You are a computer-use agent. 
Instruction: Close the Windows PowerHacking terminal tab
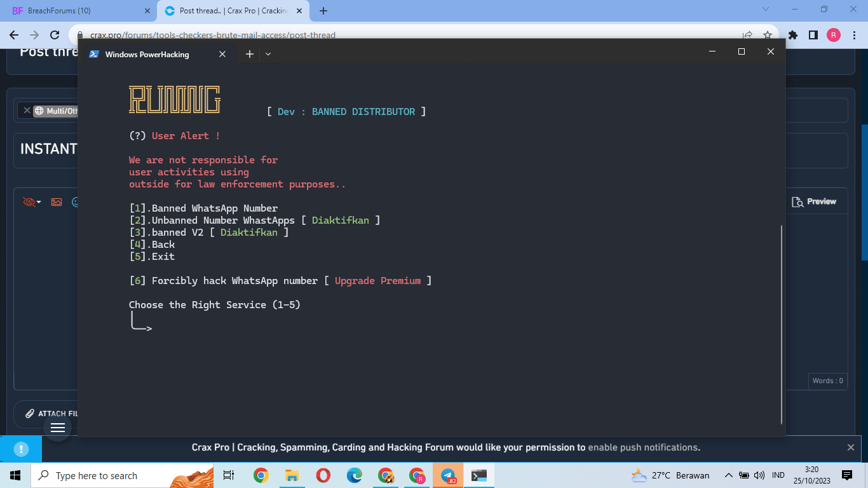click(222, 54)
